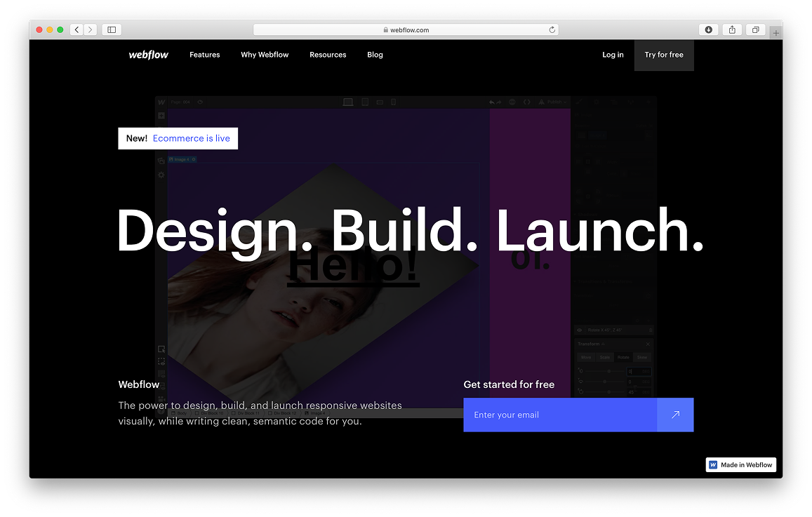Add a new Safari tab

[776, 32]
